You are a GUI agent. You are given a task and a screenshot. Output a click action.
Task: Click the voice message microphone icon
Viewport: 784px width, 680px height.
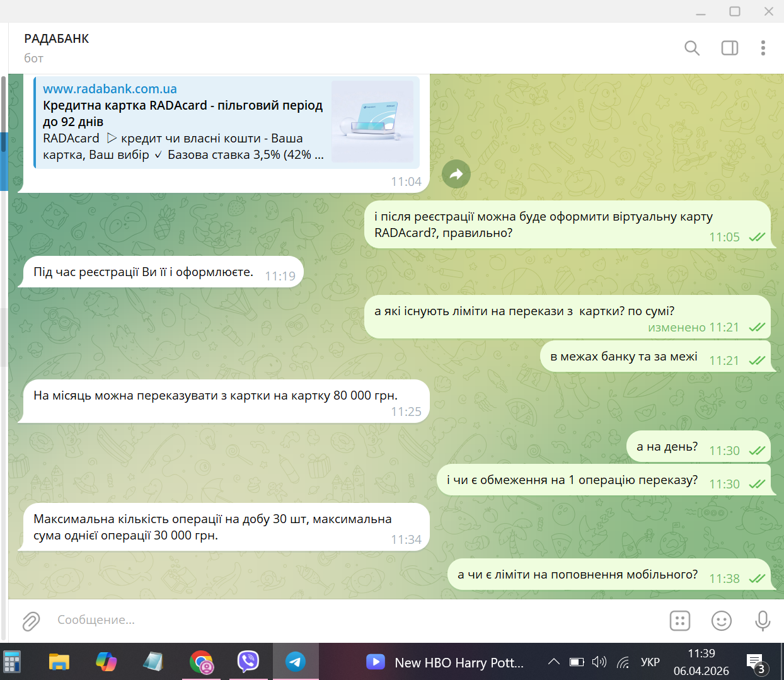pos(763,621)
